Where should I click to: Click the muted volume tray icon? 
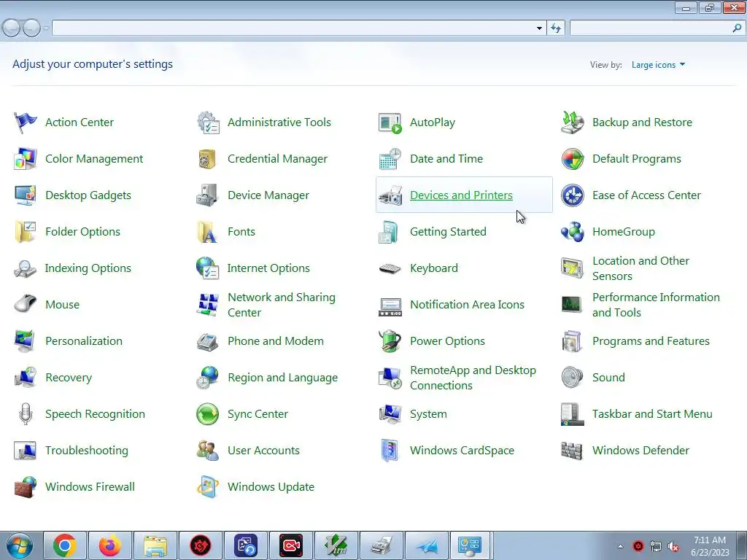tap(673, 546)
